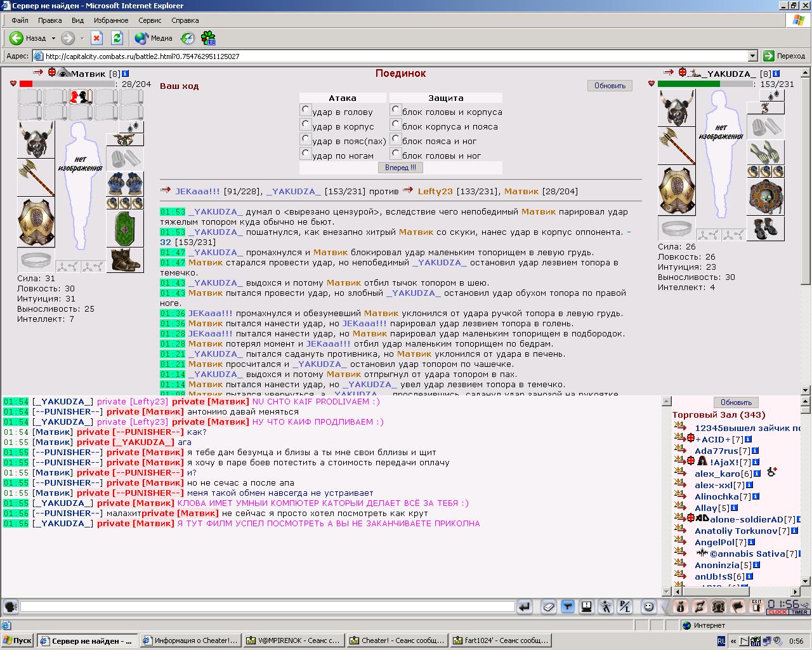
Task: Expand the Forward button dropdown arrow
Action: click(x=82, y=38)
